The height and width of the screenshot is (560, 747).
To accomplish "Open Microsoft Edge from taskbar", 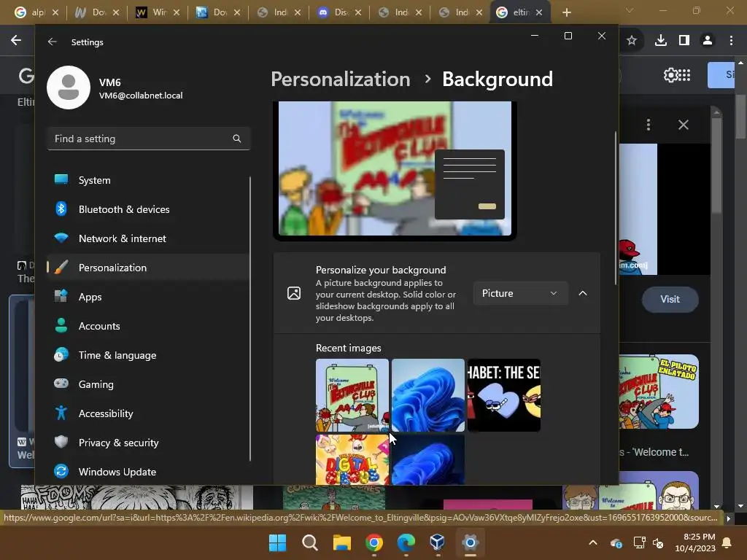I will tap(406, 542).
